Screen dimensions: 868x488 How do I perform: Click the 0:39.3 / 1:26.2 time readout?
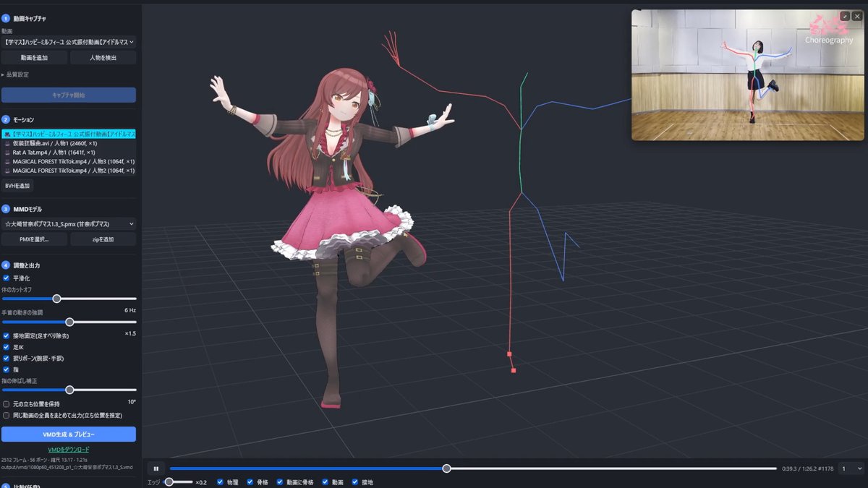pos(807,468)
